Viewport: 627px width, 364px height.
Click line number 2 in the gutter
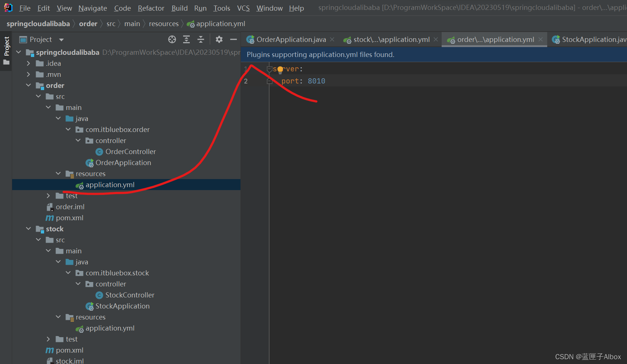pyautogui.click(x=246, y=81)
